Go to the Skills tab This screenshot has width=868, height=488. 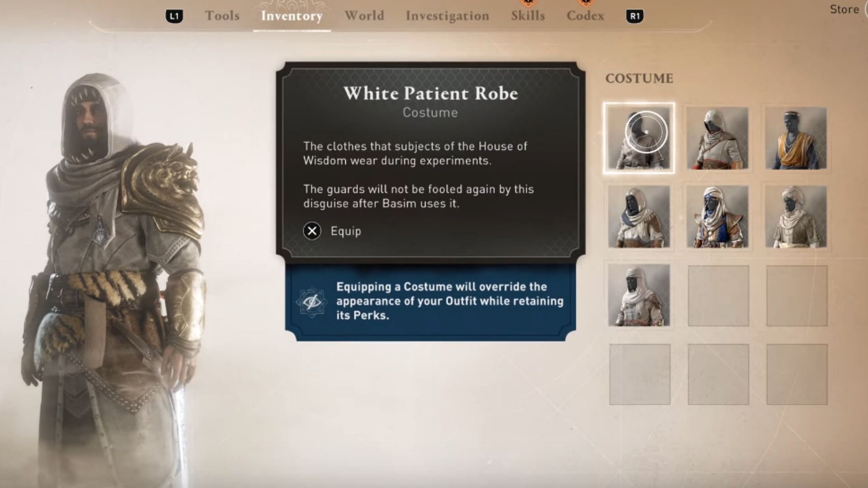click(x=528, y=16)
